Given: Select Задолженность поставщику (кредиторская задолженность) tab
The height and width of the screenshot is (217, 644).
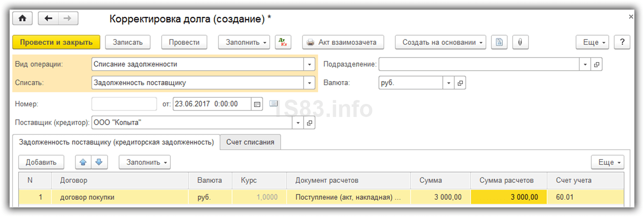Looking at the screenshot, I should click(116, 142).
